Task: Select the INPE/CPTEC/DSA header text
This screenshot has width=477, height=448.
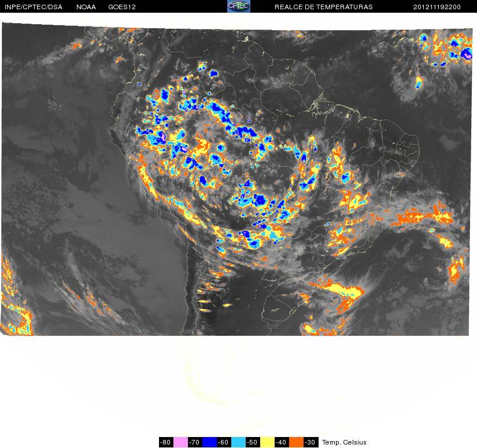Action: click(x=34, y=7)
